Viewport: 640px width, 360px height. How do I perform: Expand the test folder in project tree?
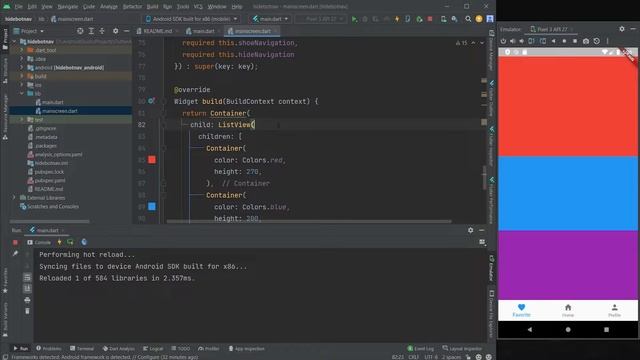(x=22, y=120)
